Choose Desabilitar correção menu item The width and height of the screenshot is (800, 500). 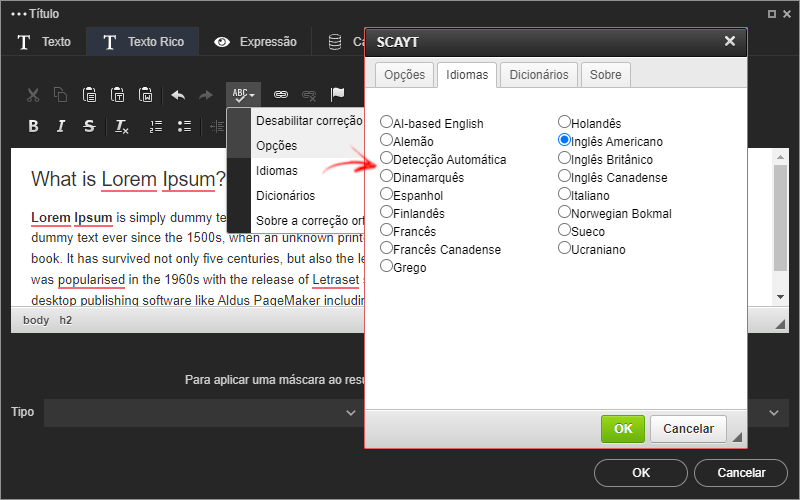tap(308, 121)
